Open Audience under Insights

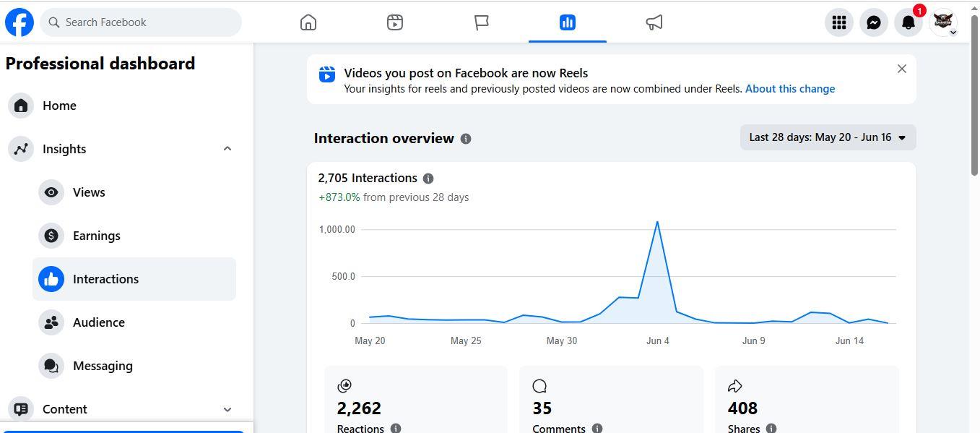point(134,322)
